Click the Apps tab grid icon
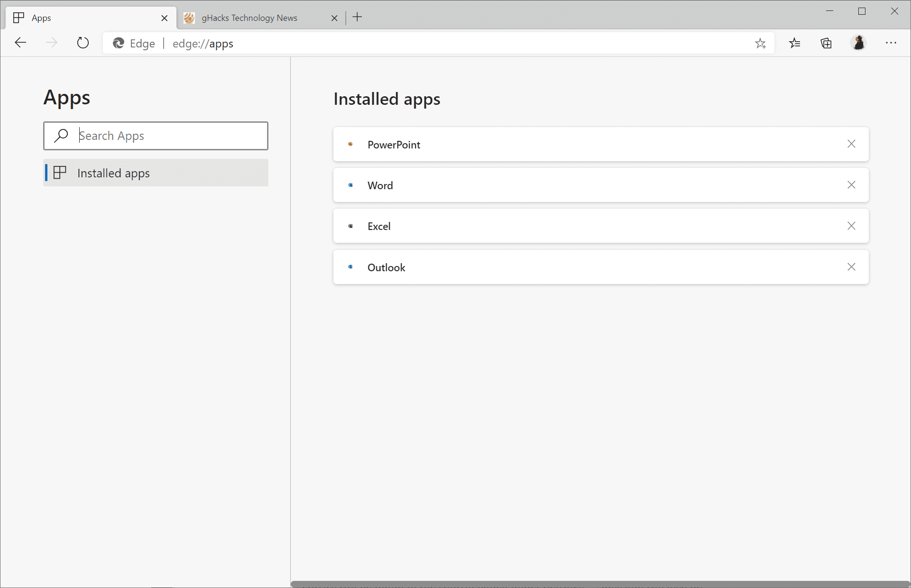911x588 pixels. point(18,18)
